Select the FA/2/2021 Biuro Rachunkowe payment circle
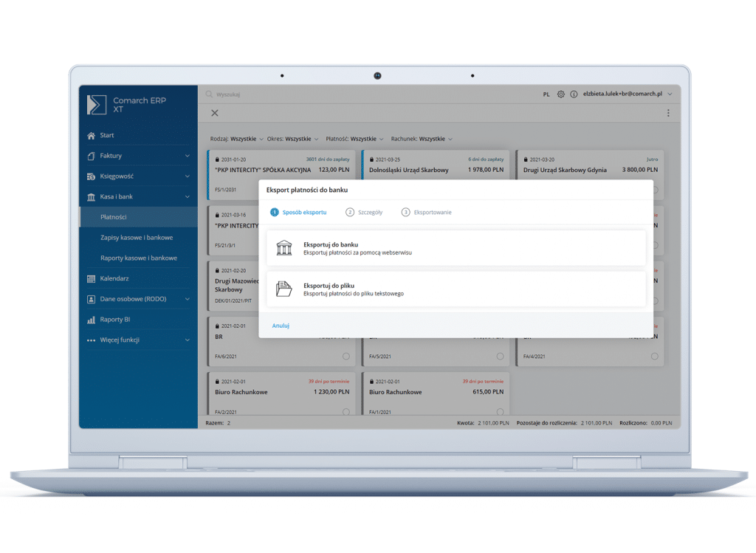 tap(346, 412)
